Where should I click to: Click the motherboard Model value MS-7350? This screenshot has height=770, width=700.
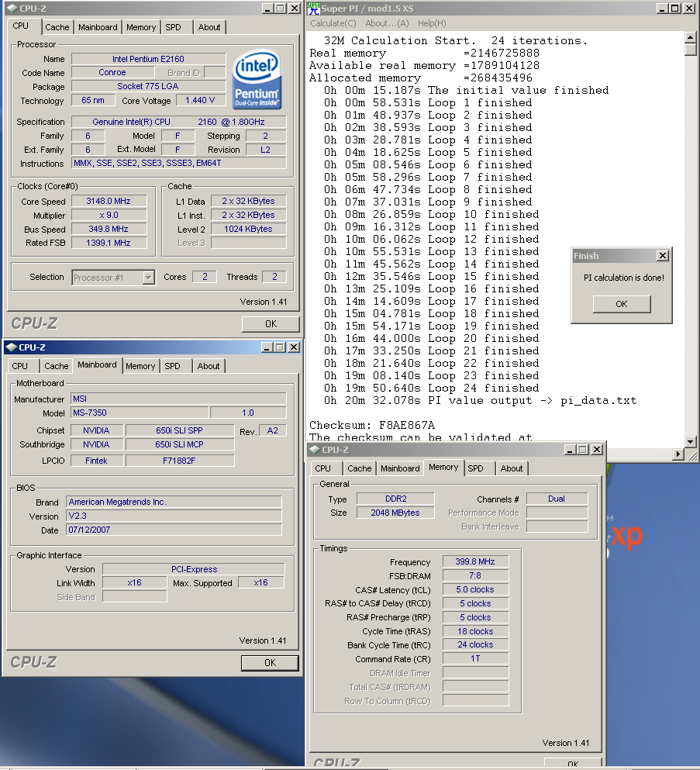coord(140,413)
